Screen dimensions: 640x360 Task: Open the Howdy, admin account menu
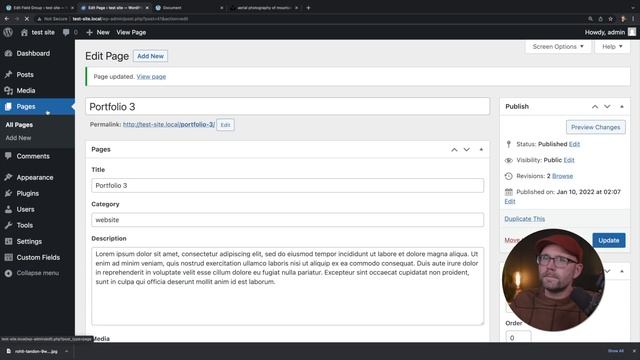click(x=610, y=32)
